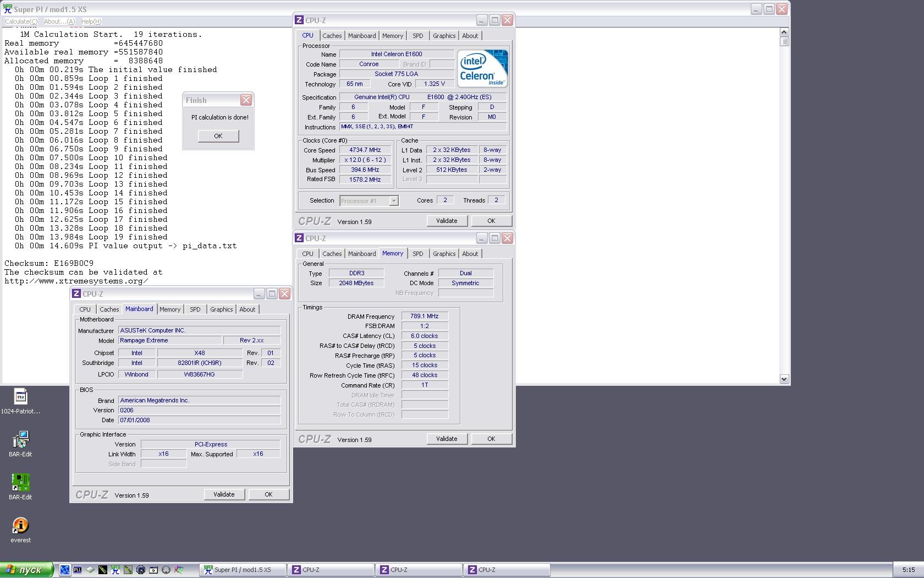Viewport: 924px width, 578px height.
Task: Open the PLL quick launch icon
Action: [x=78, y=570]
